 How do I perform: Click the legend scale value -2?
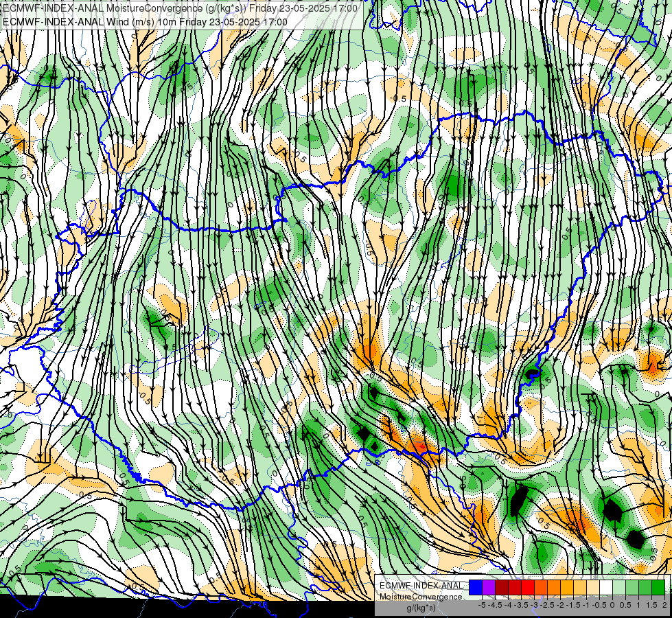pyautogui.click(x=561, y=605)
